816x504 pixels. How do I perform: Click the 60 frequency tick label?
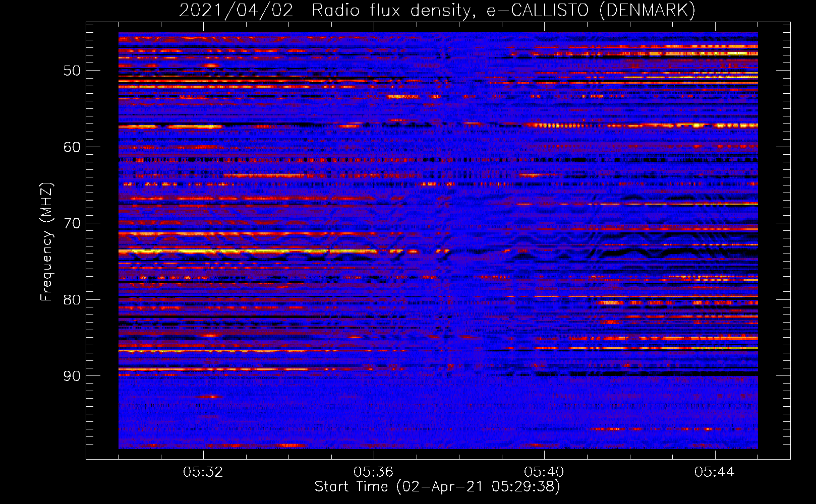[72, 147]
